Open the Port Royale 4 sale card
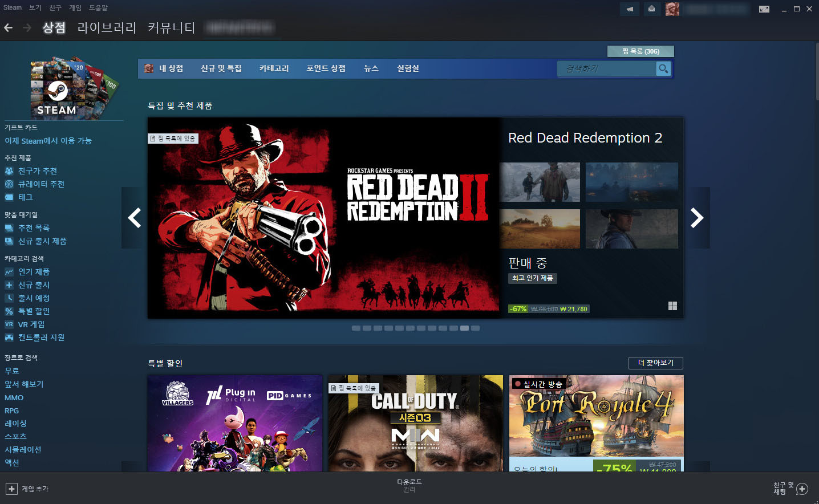The width and height of the screenshot is (819, 504). click(x=596, y=423)
